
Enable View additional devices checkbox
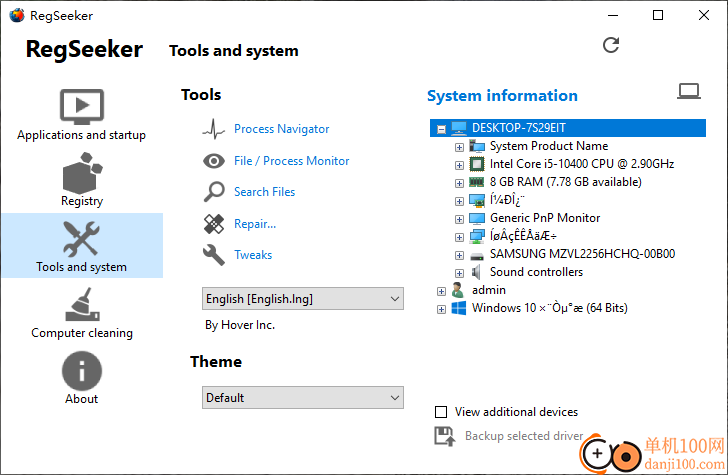click(441, 412)
